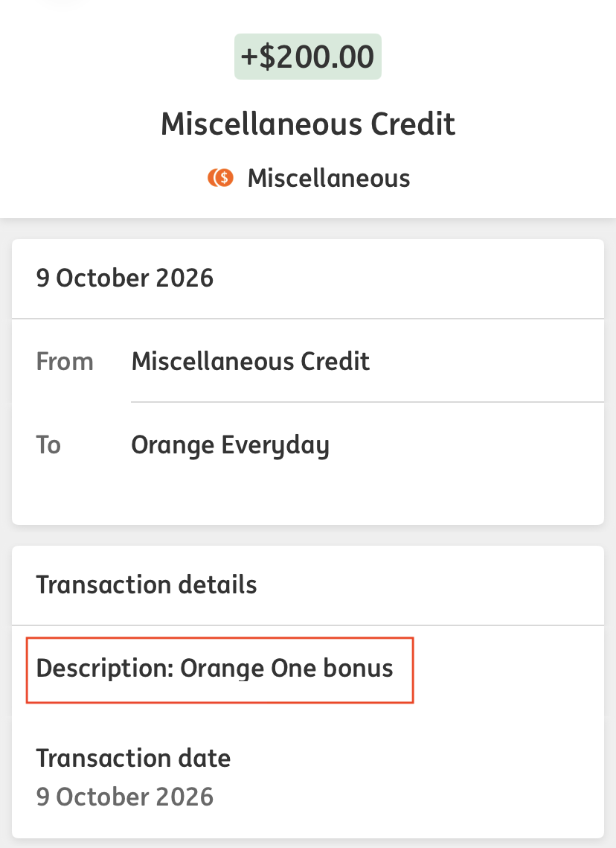Screen dimensions: 616x848
Task: Click the green background of amount badge
Action: coord(307,57)
